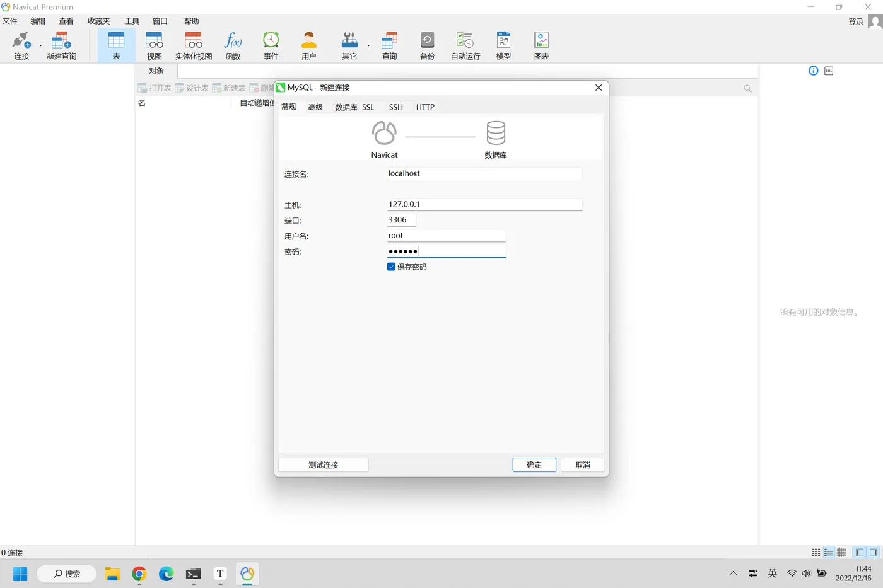The image size is (883, 588).
Task: Open the Windows Start menu
Action: [x=20, y=574]
